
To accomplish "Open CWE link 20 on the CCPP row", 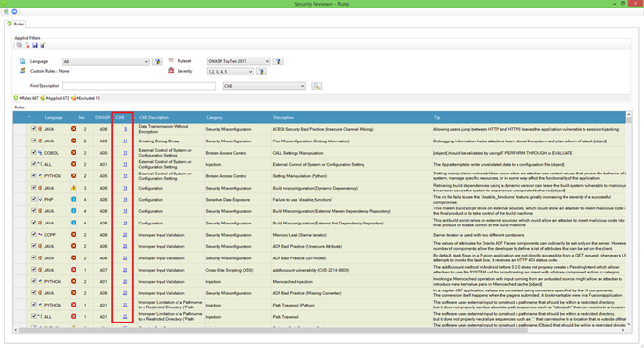I will point(125,235).
